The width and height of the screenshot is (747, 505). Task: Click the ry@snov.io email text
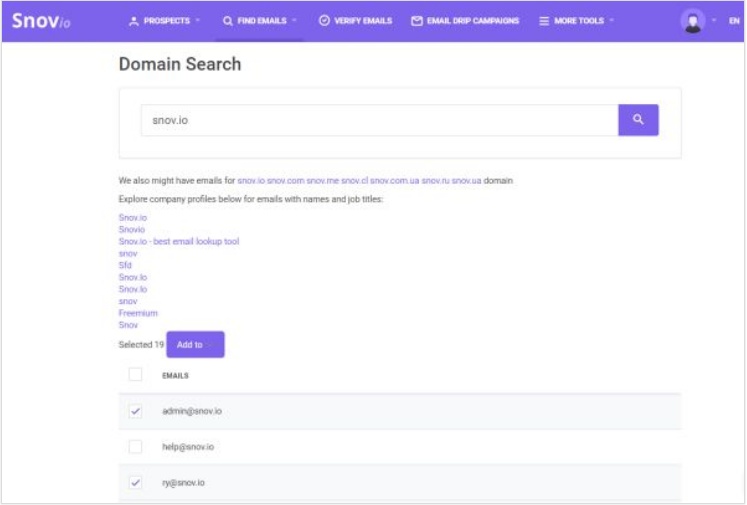(x=183, y=483)
